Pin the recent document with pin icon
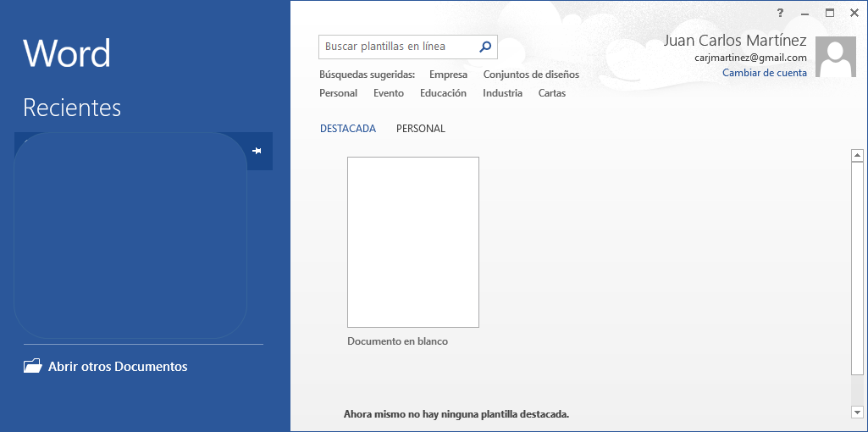 coord(257,151)
